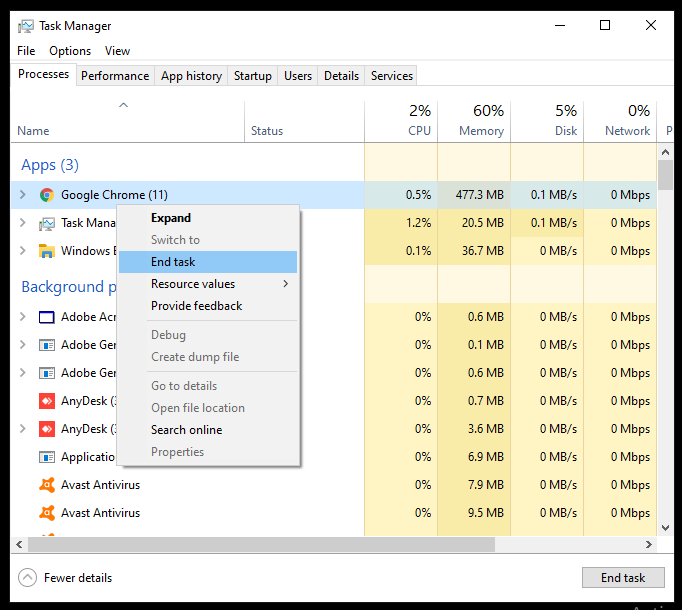Select the Processes tab
Viewport: 682px width, 610px height.
43,74
